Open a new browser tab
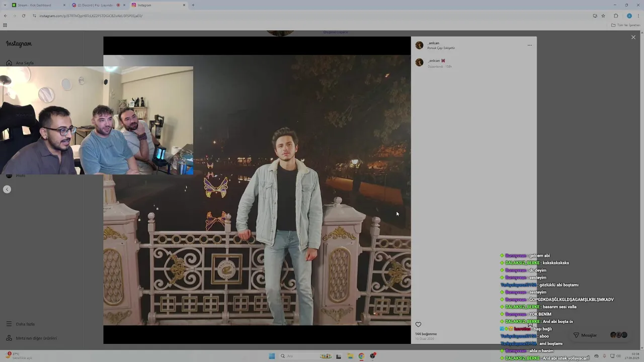644x362 pixels. 193,5
